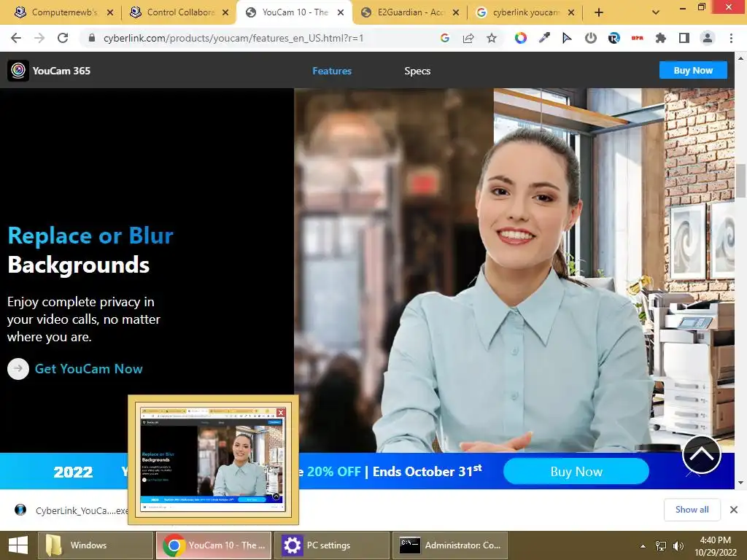The height and width of the screenshot is (560, 747).
Task: Click the network tray icon
Action: coord(661,545)
